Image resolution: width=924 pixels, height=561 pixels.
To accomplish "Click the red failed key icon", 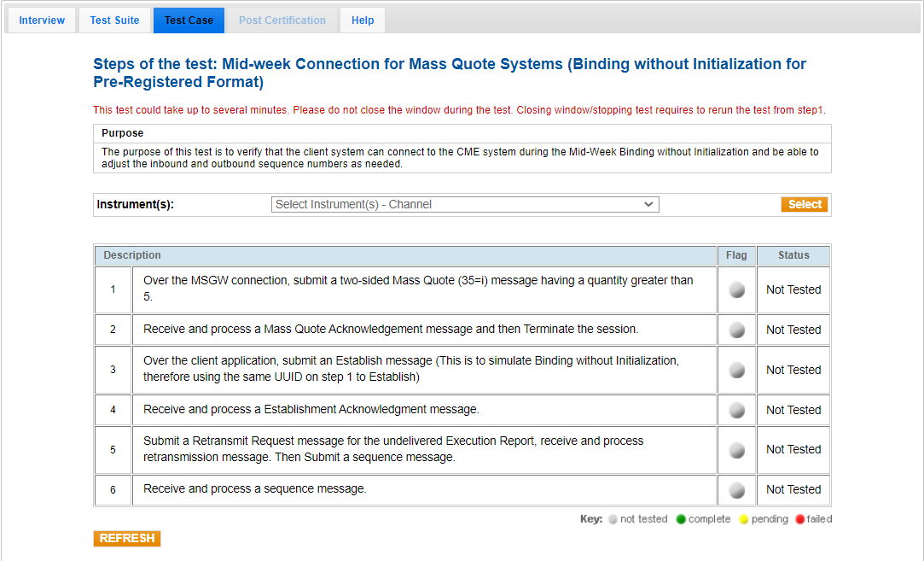I will click(799, 520).
